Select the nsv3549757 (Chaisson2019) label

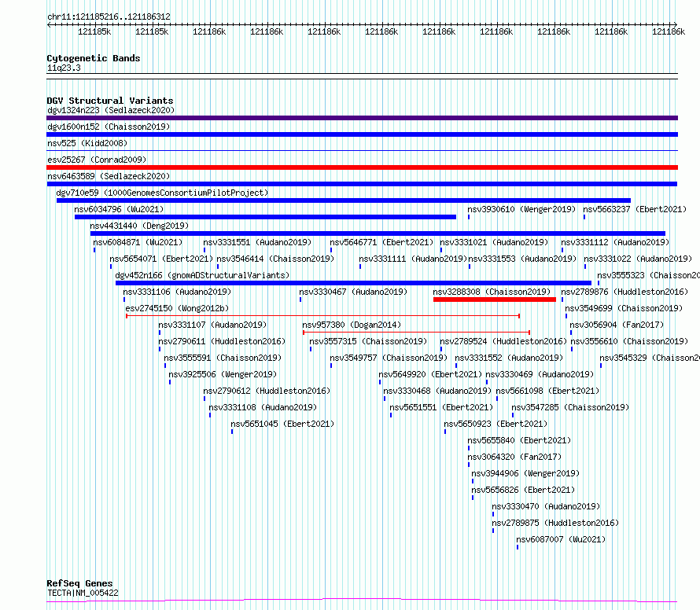pos(389,358)
